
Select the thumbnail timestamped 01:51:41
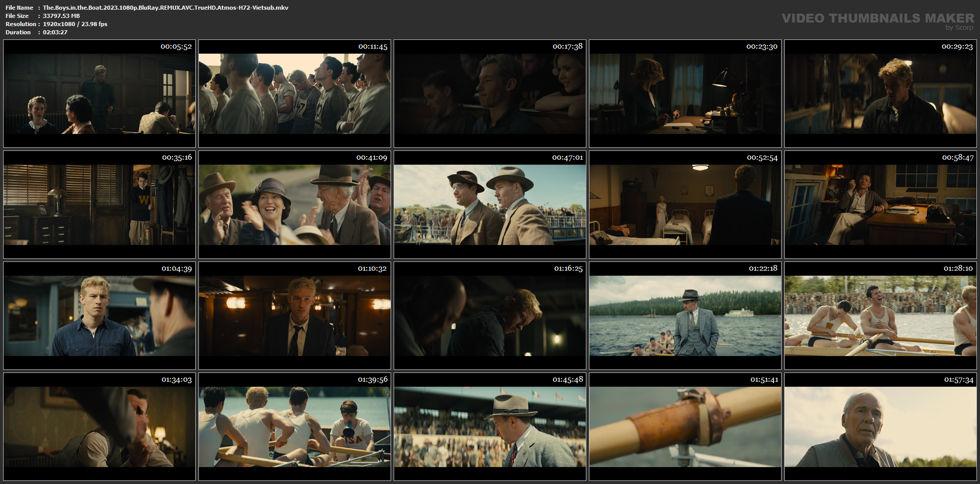tap(685, 427)
